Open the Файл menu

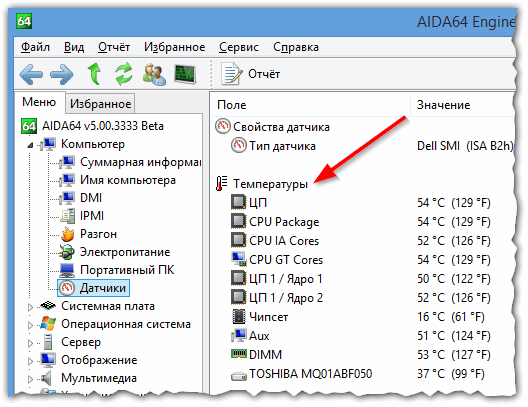35,47
